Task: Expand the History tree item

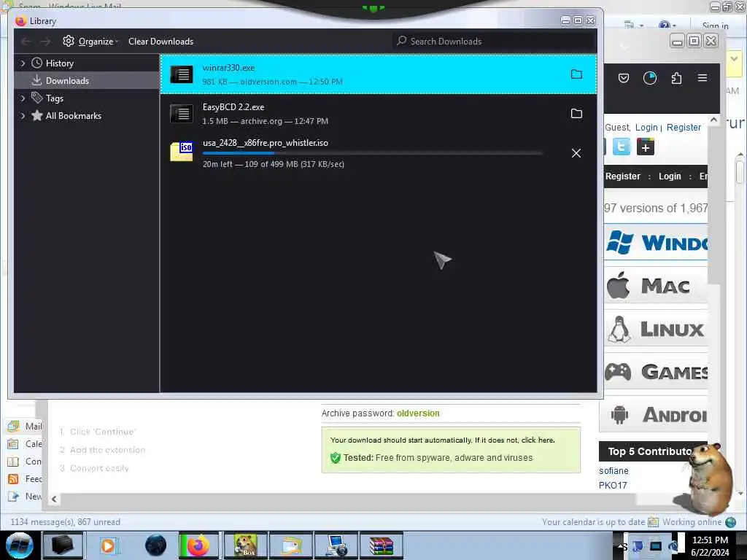Action: (x=23, y=63)
